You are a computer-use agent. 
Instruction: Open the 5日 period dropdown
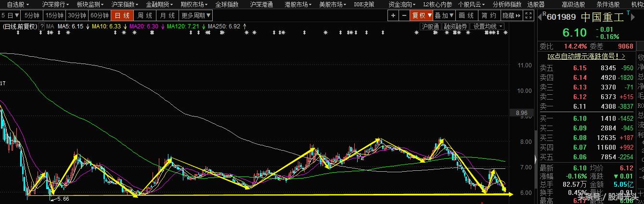pos(11,15)
